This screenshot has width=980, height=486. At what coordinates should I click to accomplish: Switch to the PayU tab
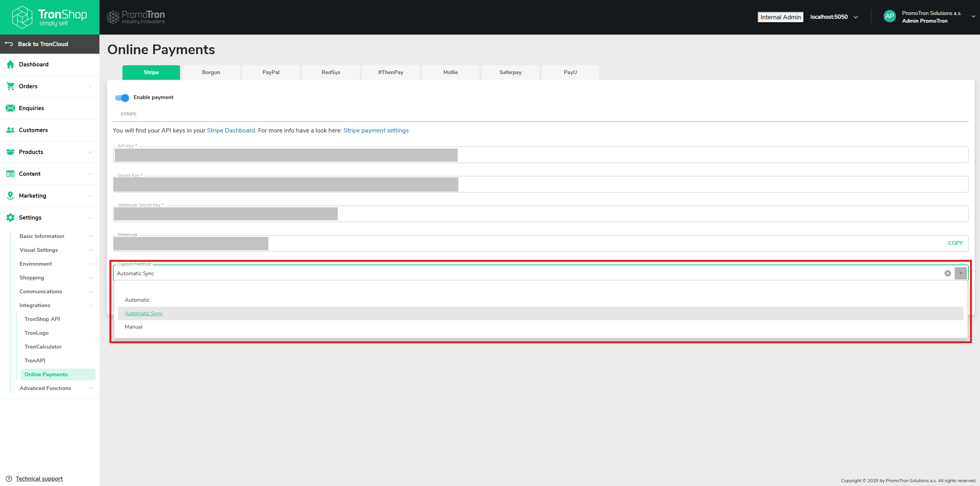[x=570, y=73]
